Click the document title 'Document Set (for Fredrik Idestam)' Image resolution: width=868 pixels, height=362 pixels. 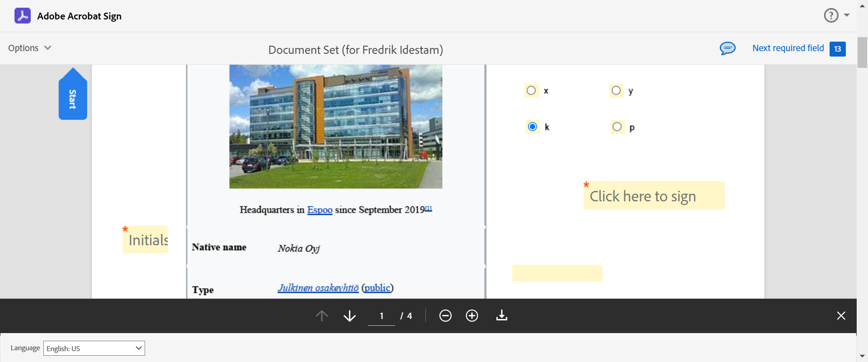click(356, 50)
